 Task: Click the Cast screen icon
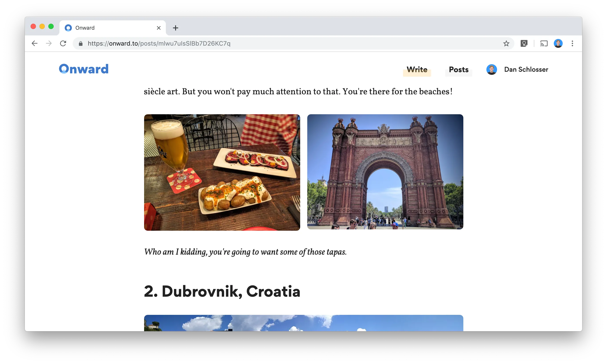pyautogui.click(x=544, y=43)
